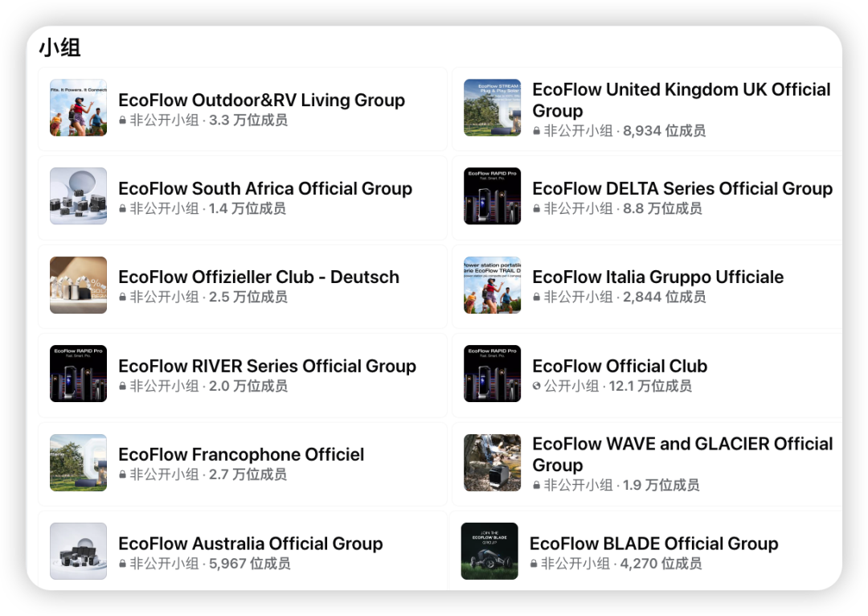Click the EcoFlow Official Club title
The width and height of the screenshot is (868, 616).
pyautogui.click(x=620, y=366)
